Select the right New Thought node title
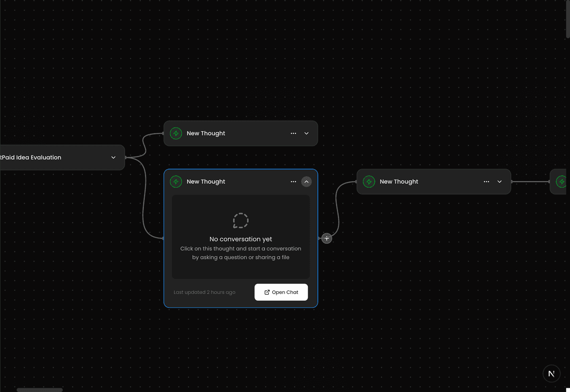 pyautogui.click(x=399, y=182)
